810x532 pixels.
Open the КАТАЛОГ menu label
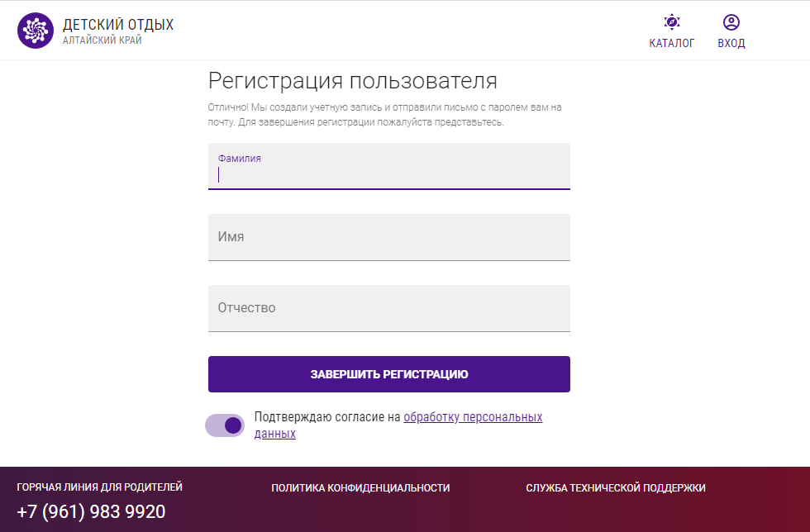point(671,44)
